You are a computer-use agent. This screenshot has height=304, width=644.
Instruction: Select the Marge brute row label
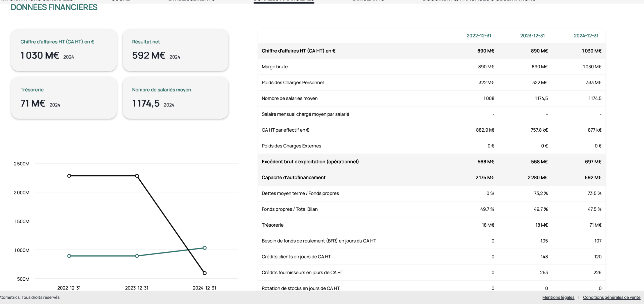coord(274,67)
